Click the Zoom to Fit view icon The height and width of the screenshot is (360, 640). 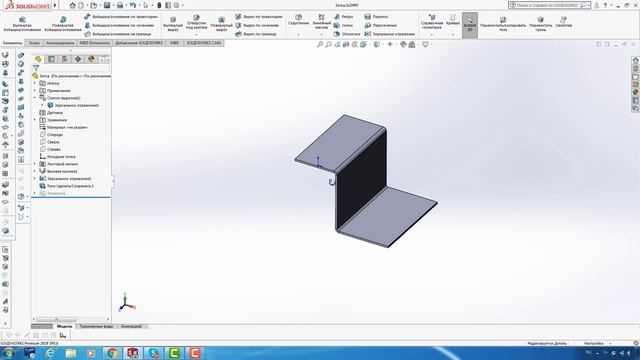(320, 44)
